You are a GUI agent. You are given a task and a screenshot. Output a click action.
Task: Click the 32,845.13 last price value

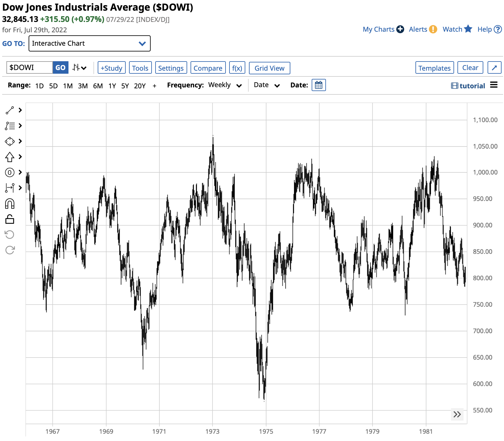point(20,19)
